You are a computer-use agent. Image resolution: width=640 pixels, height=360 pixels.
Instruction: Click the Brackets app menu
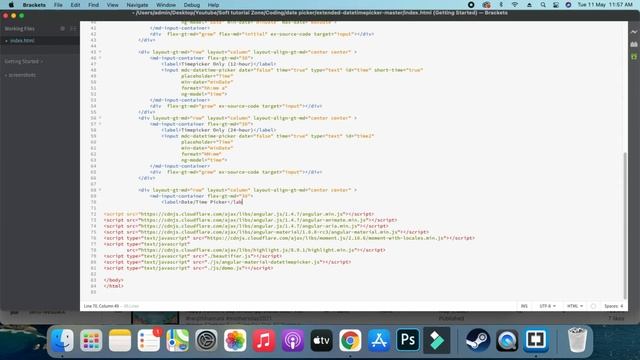(x=34, y=5)
